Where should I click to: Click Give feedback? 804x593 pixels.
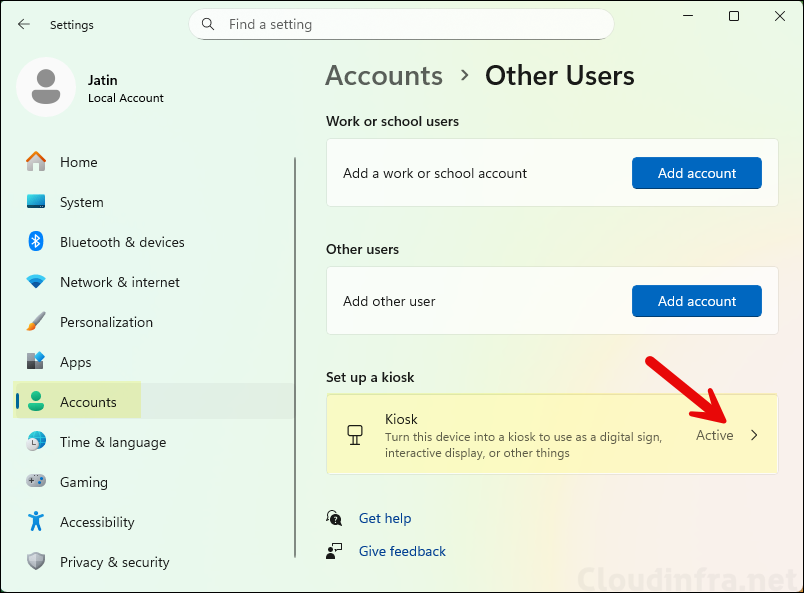(402, 551)
